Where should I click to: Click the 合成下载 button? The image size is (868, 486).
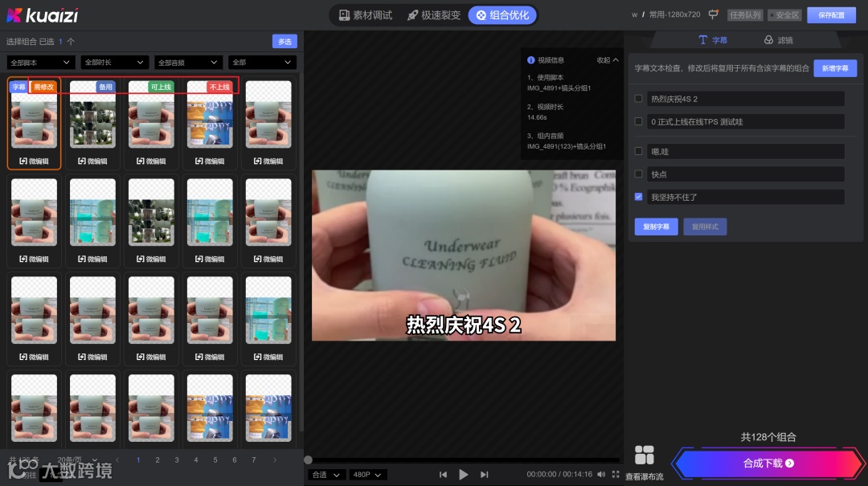[x=767, y=463]
